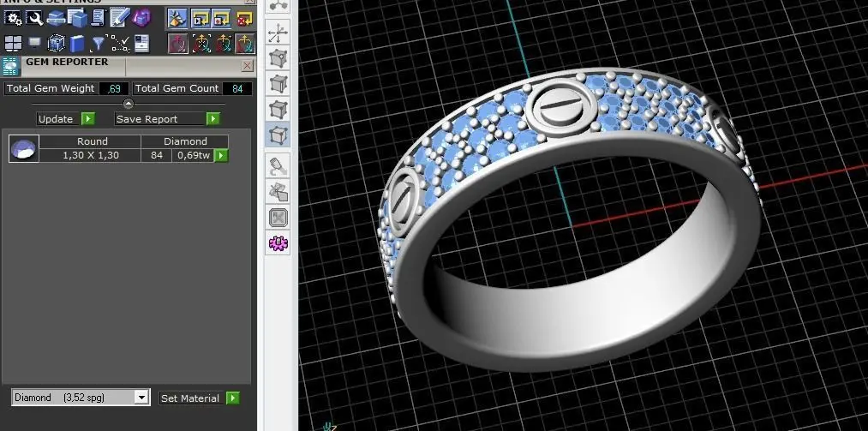The image size is (868, 431).
Task: Select the 1,30 X 1,30 size cell
Action: tap(91, 155)
